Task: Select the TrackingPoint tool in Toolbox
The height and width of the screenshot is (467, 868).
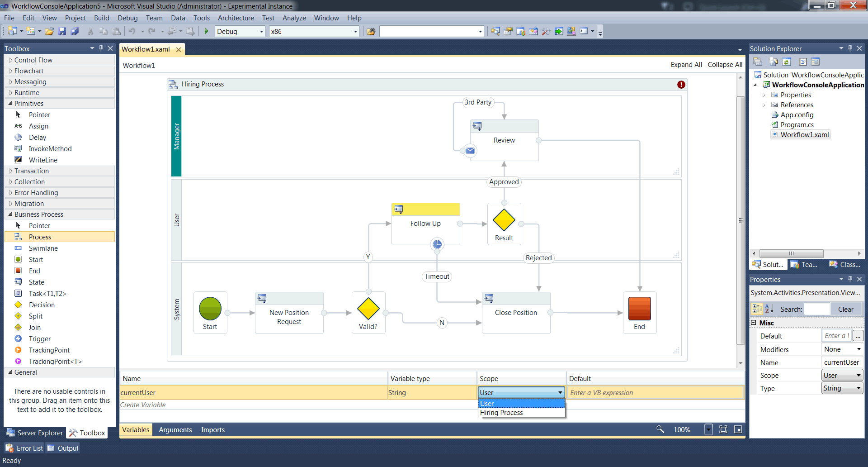Action: click(60, 350)
